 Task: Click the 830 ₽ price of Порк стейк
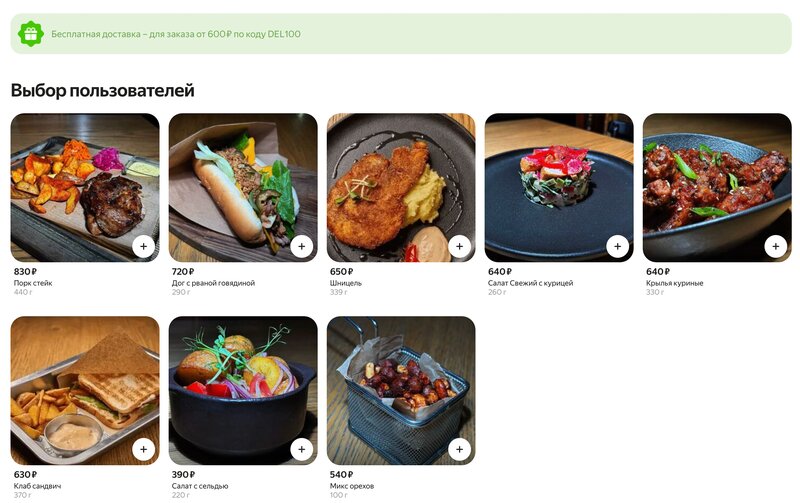coord(25,271)
